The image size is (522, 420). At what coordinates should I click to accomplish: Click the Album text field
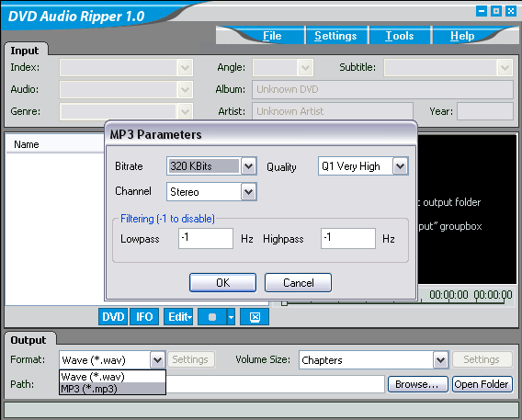(x=382, y=89)
